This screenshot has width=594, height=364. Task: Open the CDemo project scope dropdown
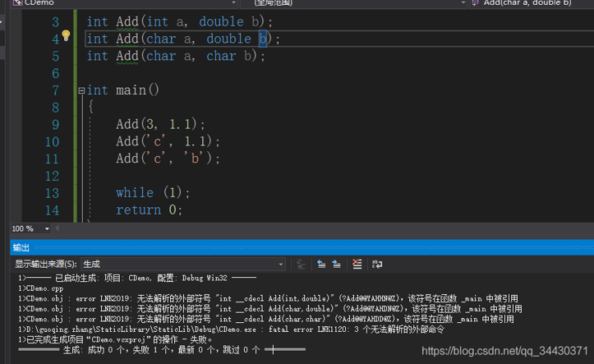click(124, 3)
